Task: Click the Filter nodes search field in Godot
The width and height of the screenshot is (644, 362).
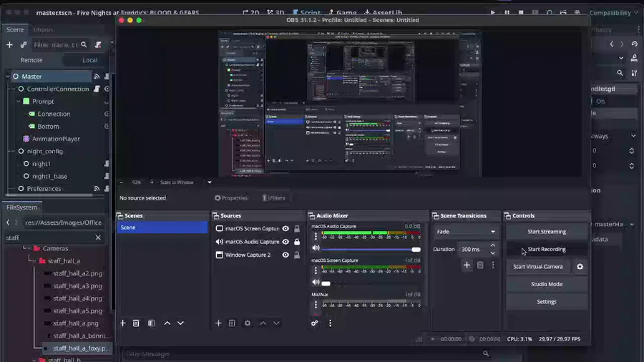Action: (x=60, y=45)
